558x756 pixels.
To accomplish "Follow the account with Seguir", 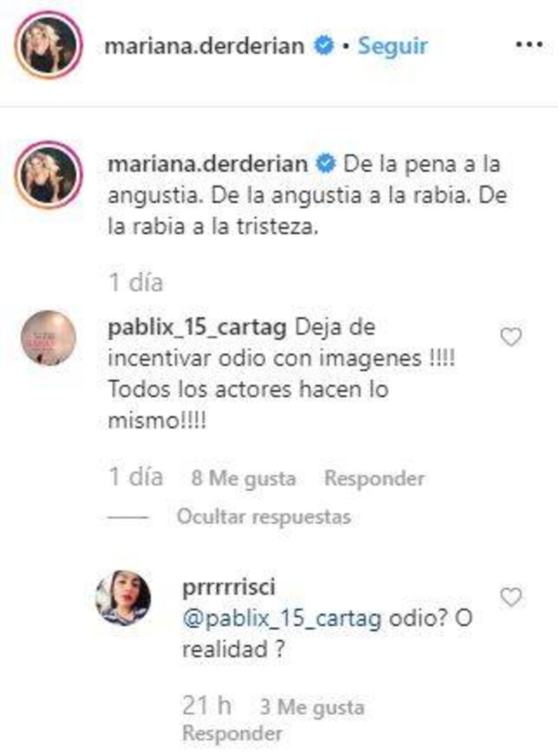I will [x=393, y=46].
